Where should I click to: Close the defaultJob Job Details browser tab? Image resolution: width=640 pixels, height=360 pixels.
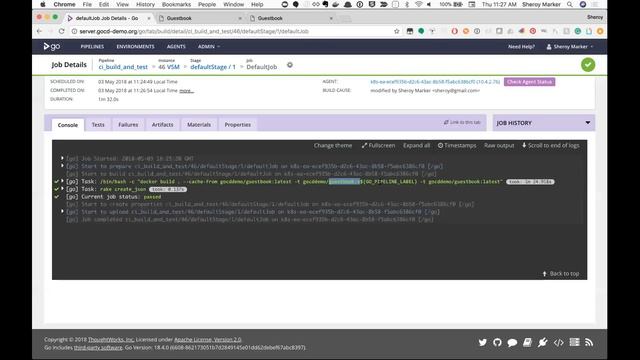[149, 18]
